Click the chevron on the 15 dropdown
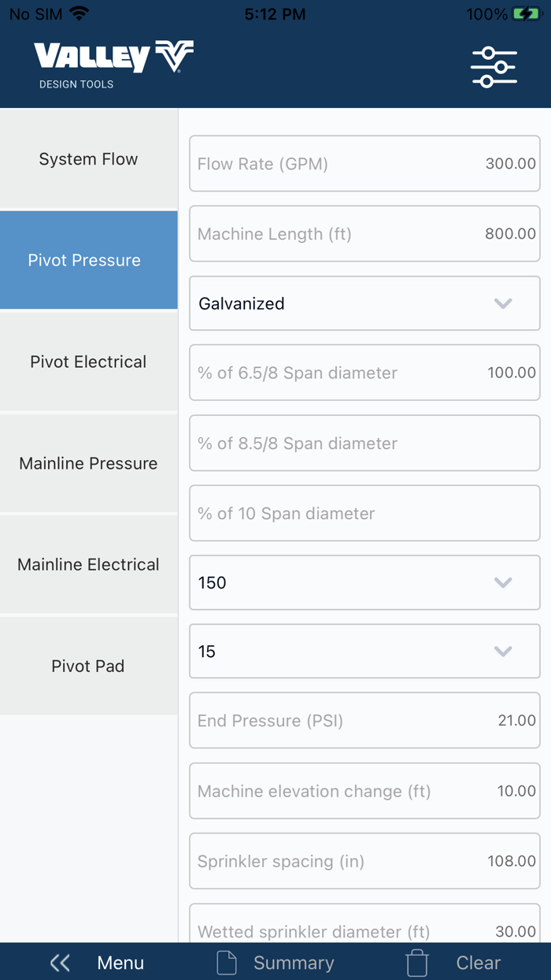This screenshot has width=551, height=980. pos(503,651)
